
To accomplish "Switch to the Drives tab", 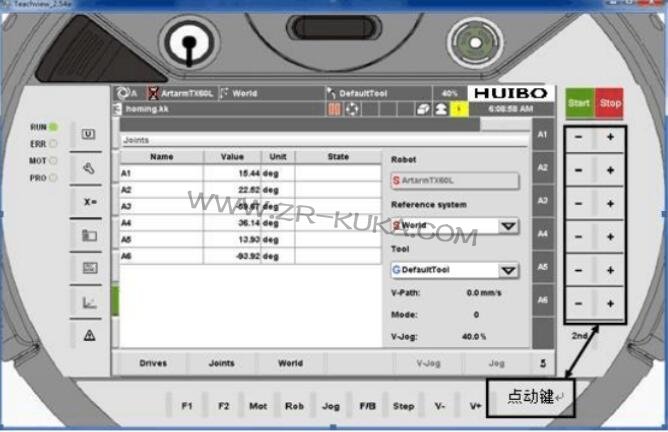I will pos(153,363).
